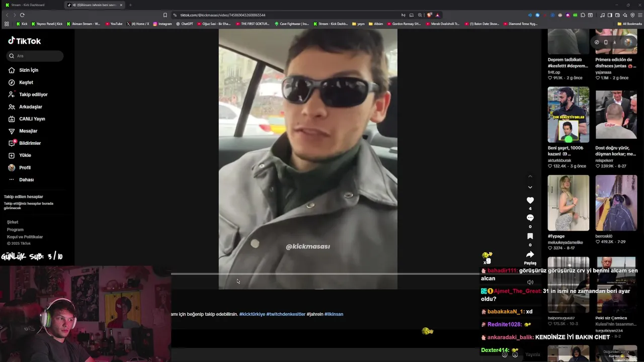Open Dost doğru yürür video thumbnail
The height and width of the screenshot is (362, 644).
[616, 115]
